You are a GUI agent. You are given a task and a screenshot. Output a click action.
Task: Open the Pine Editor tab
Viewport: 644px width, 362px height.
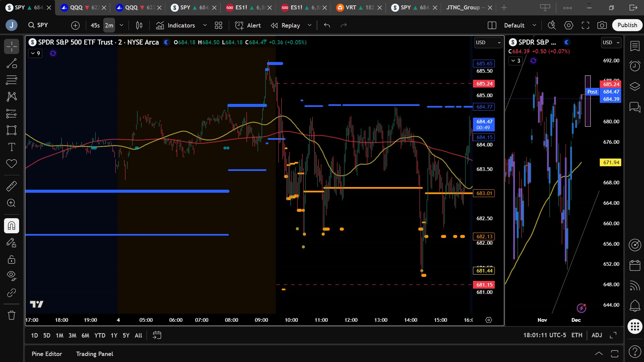click(47, 354)
